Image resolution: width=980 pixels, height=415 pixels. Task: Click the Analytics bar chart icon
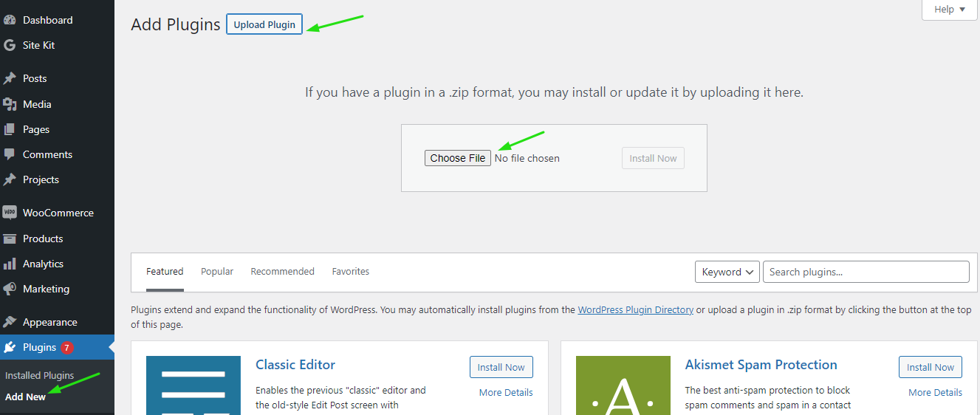pyautogui.click(x=10, y=264)
